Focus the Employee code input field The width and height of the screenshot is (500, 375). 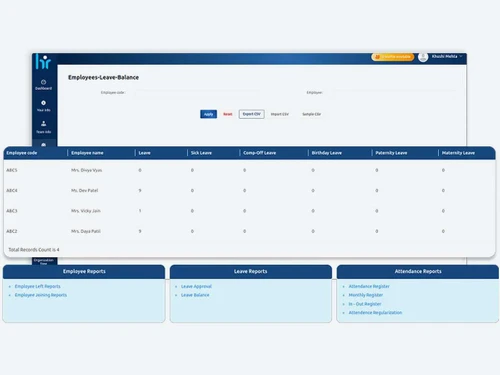click(x=197, y=92)
